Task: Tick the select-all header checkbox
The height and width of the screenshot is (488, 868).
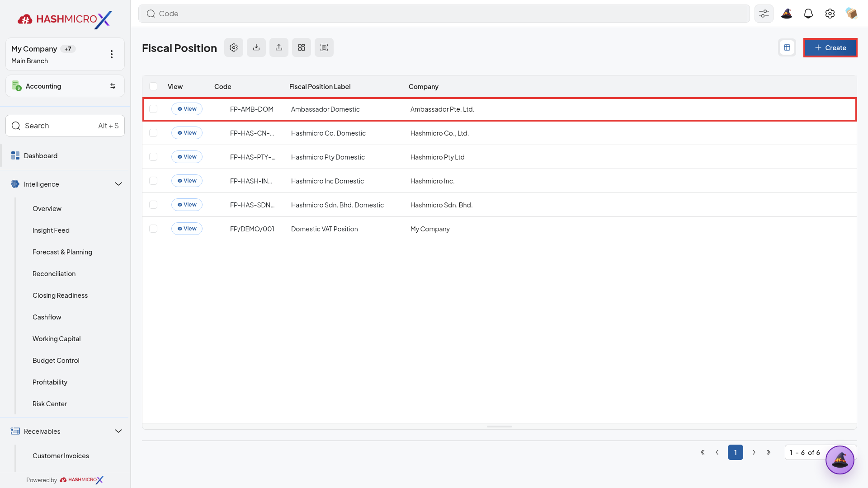Action: tap(153, 86)
